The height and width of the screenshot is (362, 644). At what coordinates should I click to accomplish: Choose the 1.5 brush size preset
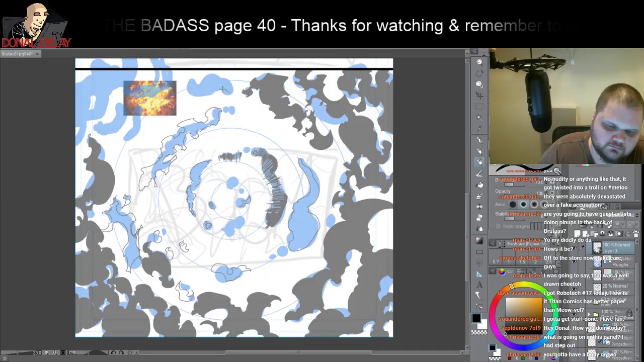(x=522, y=262)
